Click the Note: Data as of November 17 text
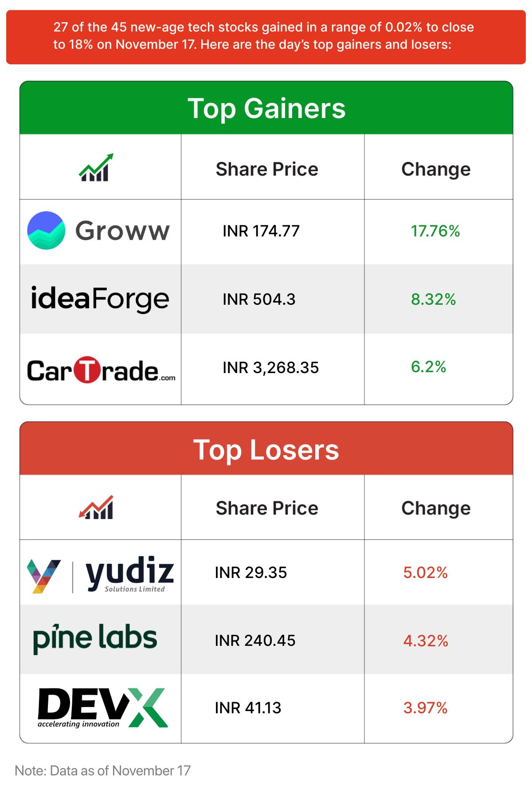The height and width of the screenshot is (802, 532). (x=103, y=771)
